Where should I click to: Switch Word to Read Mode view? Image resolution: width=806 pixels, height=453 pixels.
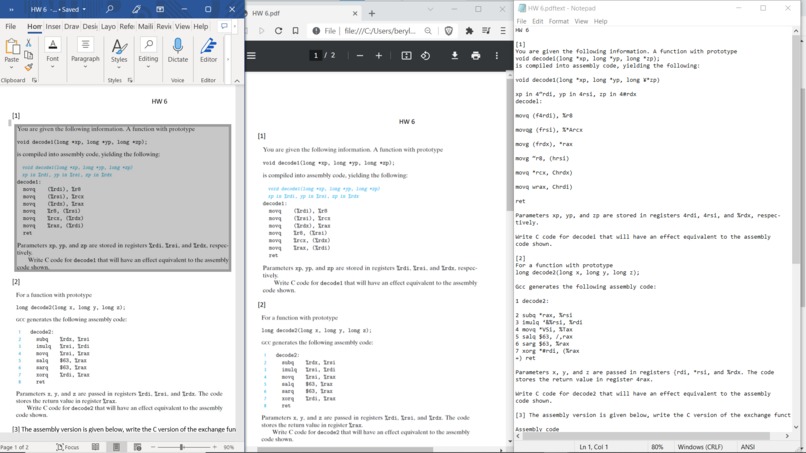click(96, 447)
